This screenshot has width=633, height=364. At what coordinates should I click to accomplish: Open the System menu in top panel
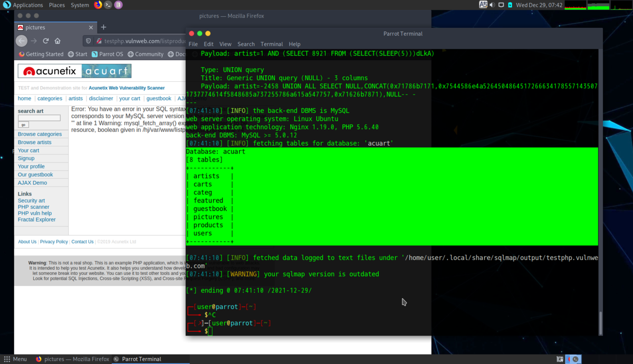tap(80, 5)
